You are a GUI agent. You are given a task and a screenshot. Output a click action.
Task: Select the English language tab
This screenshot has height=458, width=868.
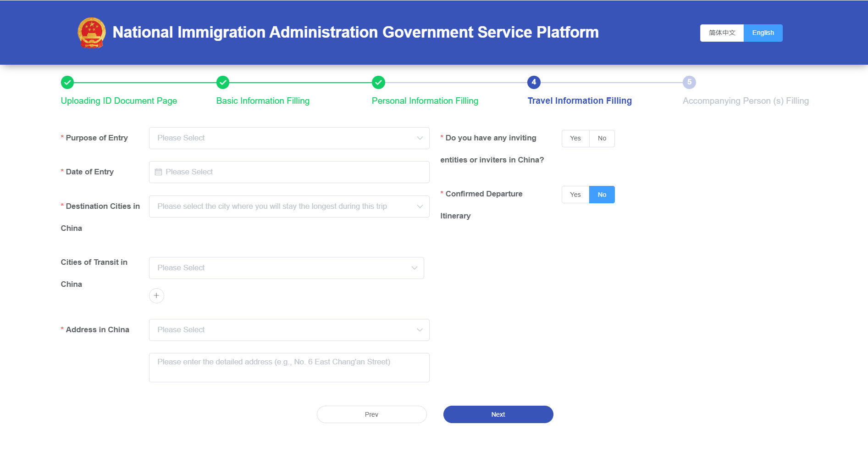click(x=763, y=33)
